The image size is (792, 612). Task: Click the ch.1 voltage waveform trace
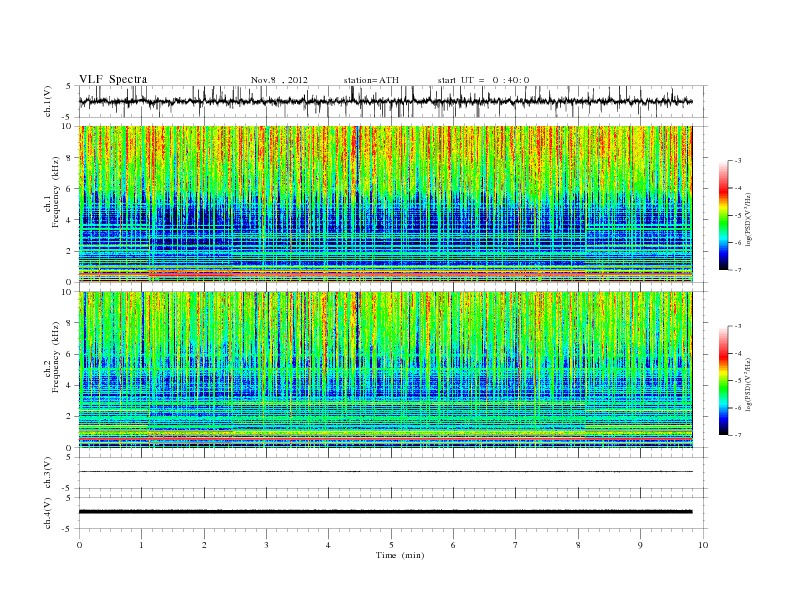(385, 101)
